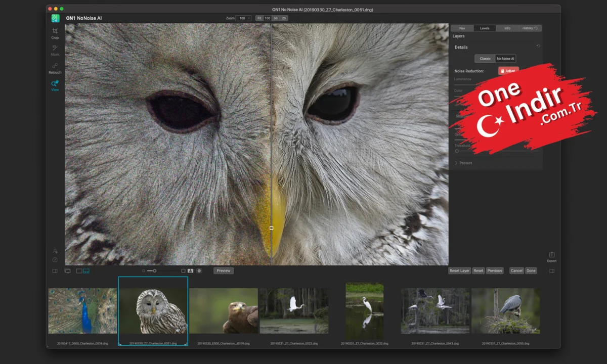607x364 pixels.
Task: Click the ON1 app logo icon
Action: (55, 18)
